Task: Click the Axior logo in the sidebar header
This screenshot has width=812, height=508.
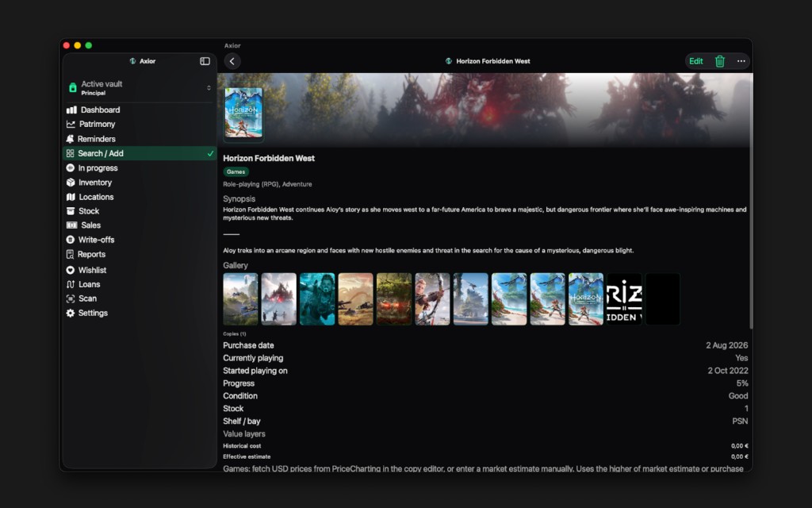Action: tap(132, 61)
